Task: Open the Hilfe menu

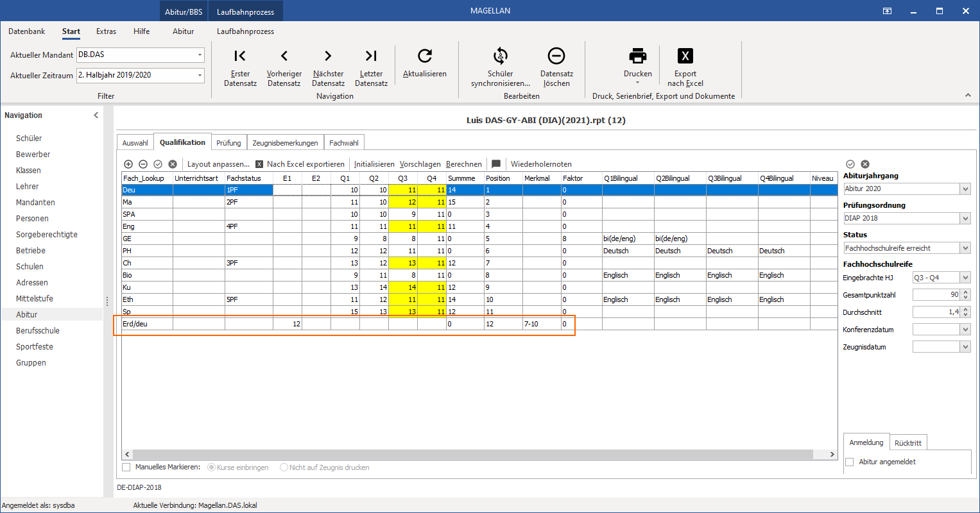Action: (142, 31)
